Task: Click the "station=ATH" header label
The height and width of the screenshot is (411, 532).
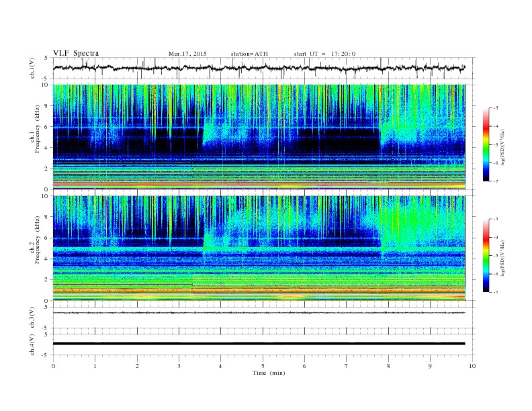Action: click(x=249, y=54)
